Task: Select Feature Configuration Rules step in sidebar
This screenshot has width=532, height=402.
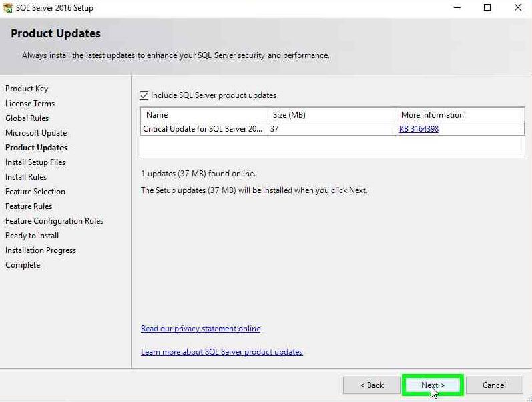Action: click(54, 220)
